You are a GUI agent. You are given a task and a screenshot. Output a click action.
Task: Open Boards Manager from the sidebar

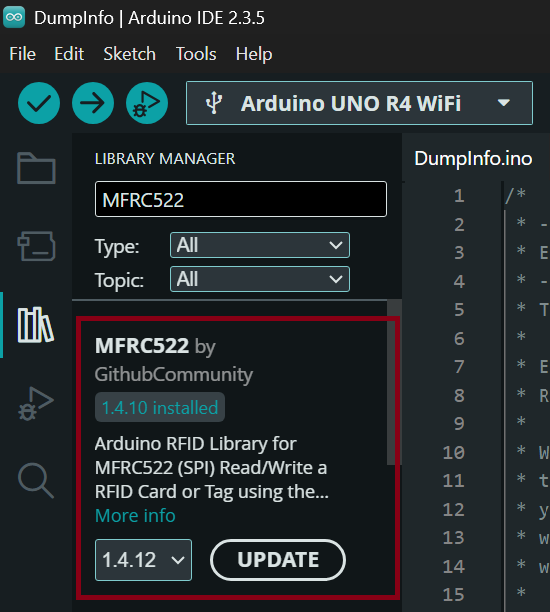[x=36, y=246]
